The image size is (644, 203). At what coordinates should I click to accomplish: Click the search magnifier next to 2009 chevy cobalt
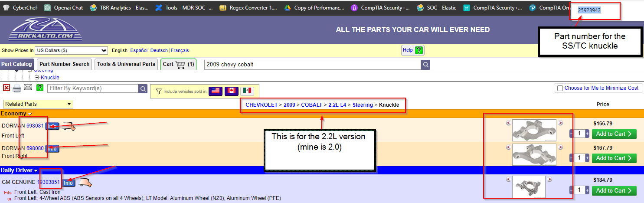[x=426, y=65]
